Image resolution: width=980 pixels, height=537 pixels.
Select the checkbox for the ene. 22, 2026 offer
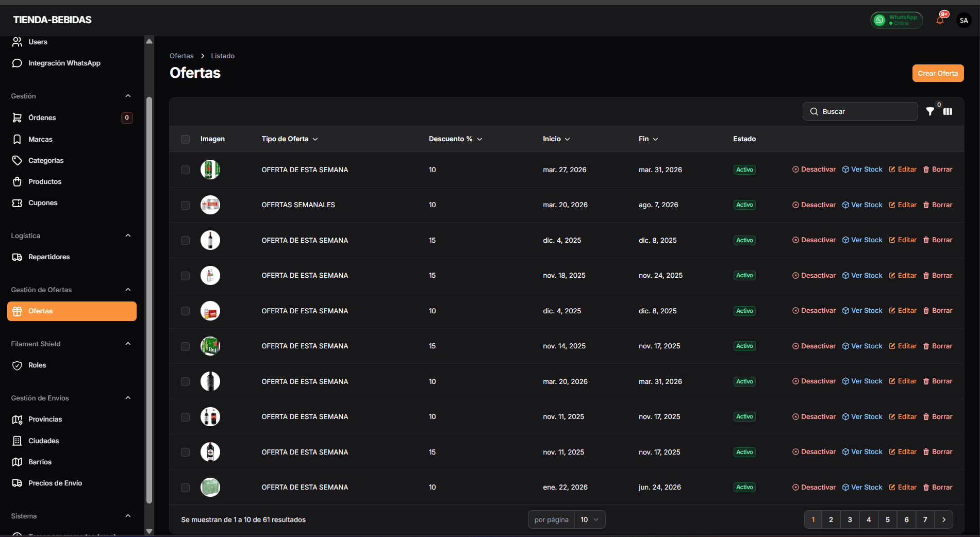coord(185,488)
